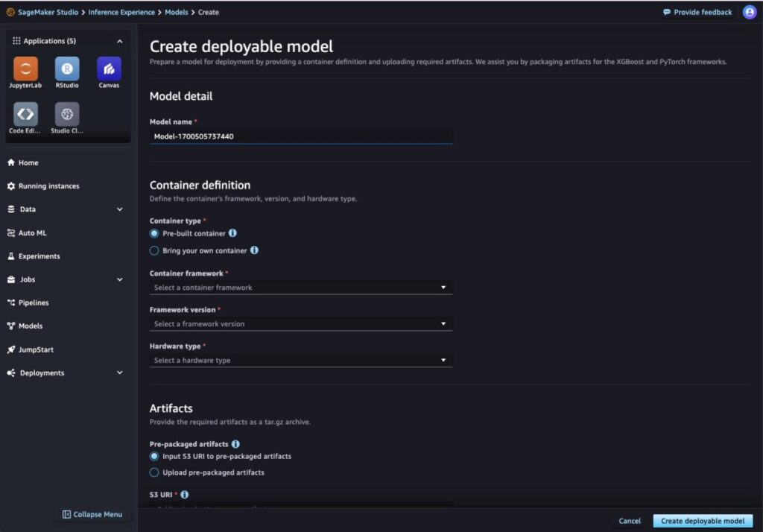Click the Models breadcrumb link
The height and width of the screenshot is (532, 763).
[176, 12]
